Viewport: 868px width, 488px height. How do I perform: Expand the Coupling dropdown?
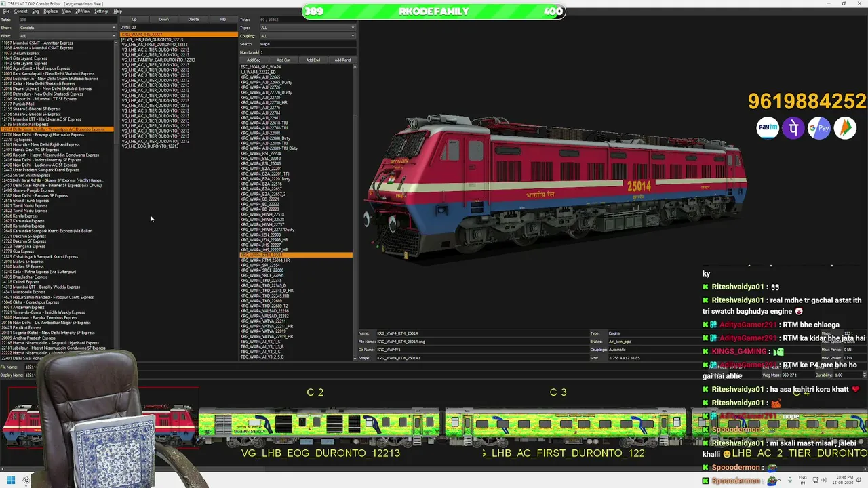(x=307, y=36)
